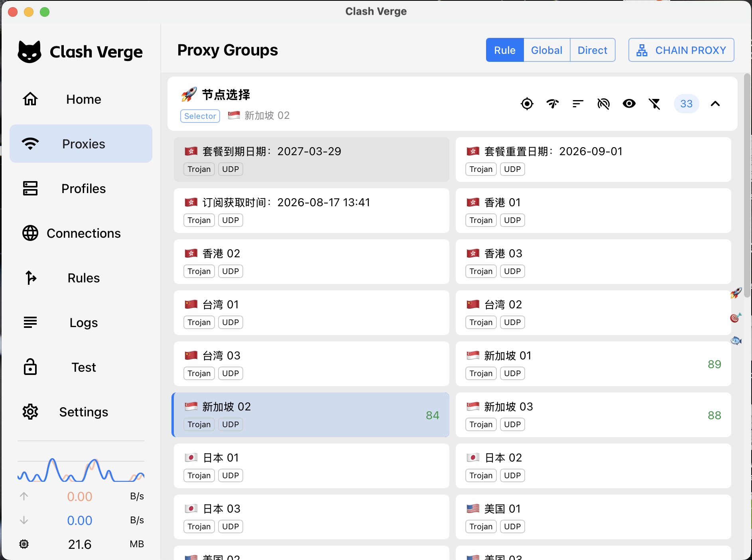
Task: Click the traffic graph in the sidebar
Action: 81,470
